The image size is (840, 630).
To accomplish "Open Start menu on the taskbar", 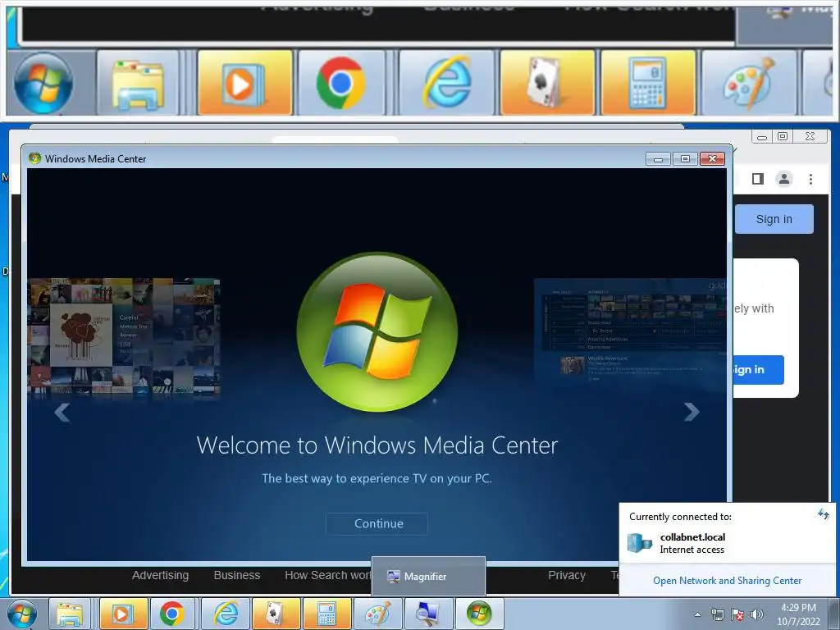I will 22,614.
